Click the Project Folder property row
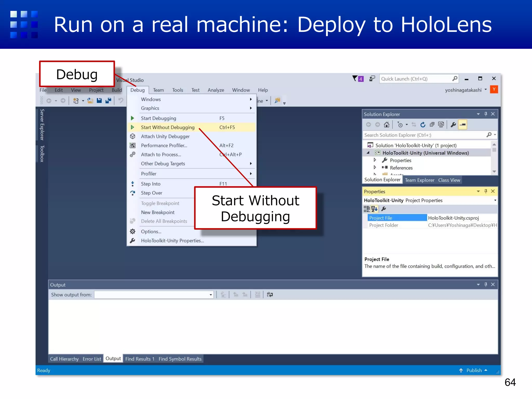 [x=432, y=225]
